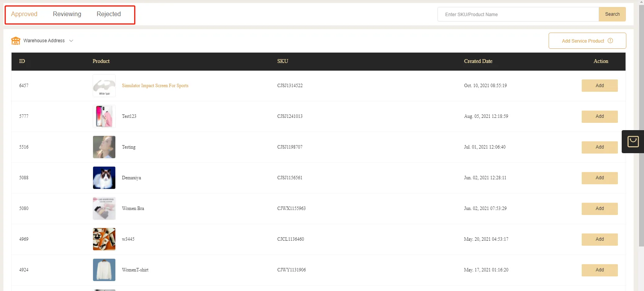Click the info icon beside Add Service Product
Viewport: 644px width, 291px height.
pyautogui.click(x=610, y=41)
